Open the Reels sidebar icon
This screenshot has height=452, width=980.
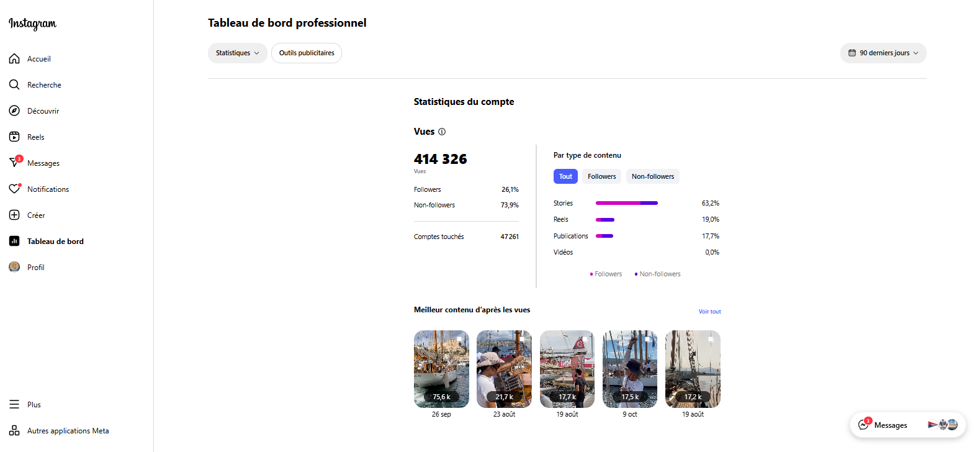(14, 137)
